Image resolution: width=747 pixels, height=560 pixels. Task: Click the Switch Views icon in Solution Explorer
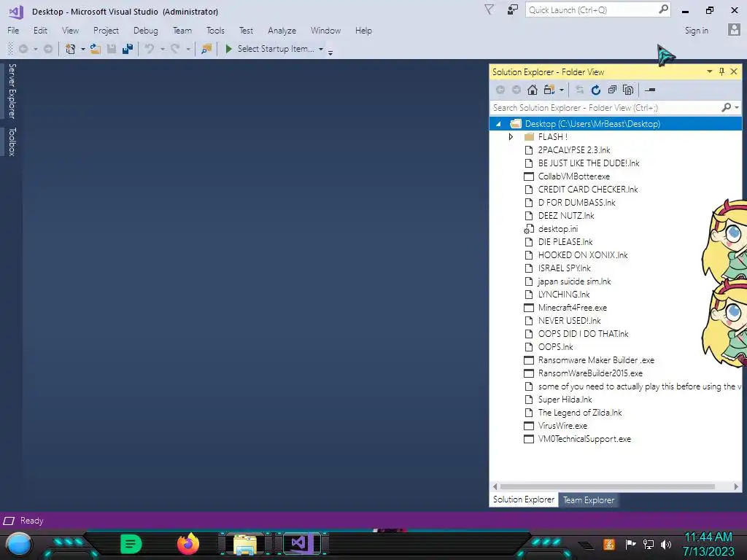[549, 90]
